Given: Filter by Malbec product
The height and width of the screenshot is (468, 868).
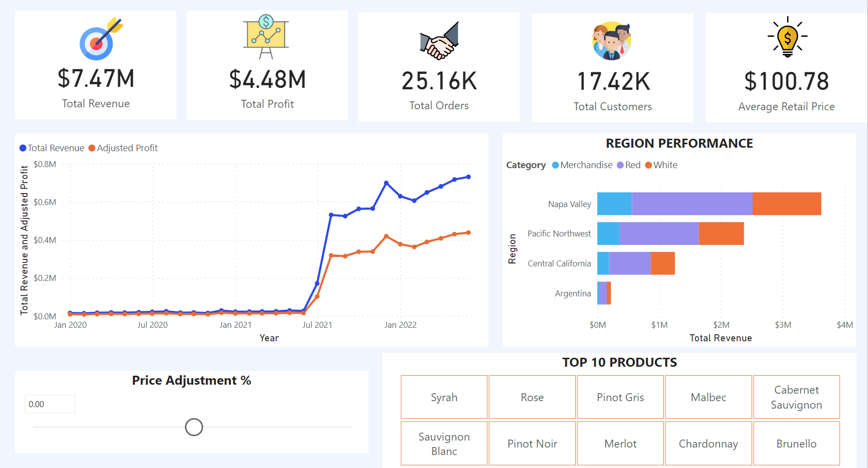Looking at the screenshot, I should (709, 397).
